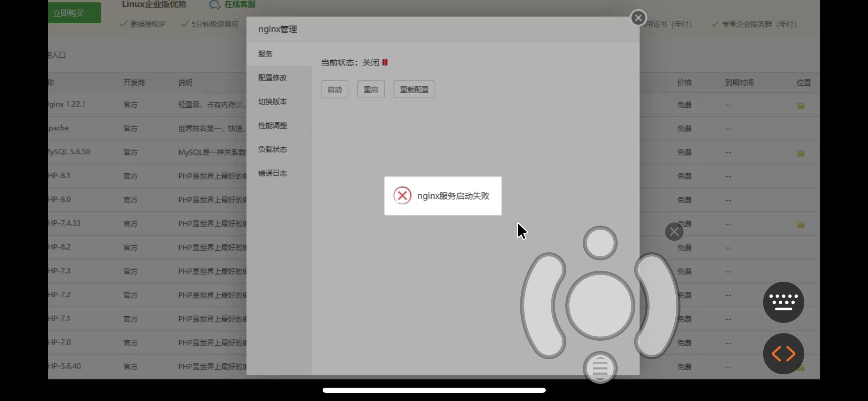This screenshot has height=401, width=868.
Task: Close the nginx管理 dialog
Action: [638, 18]
